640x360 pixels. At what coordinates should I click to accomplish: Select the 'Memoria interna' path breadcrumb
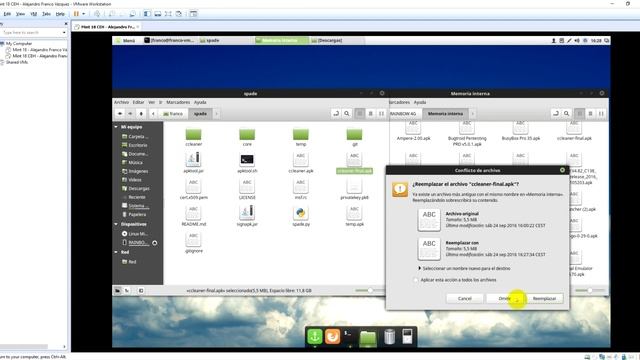(x=445, y=113)
